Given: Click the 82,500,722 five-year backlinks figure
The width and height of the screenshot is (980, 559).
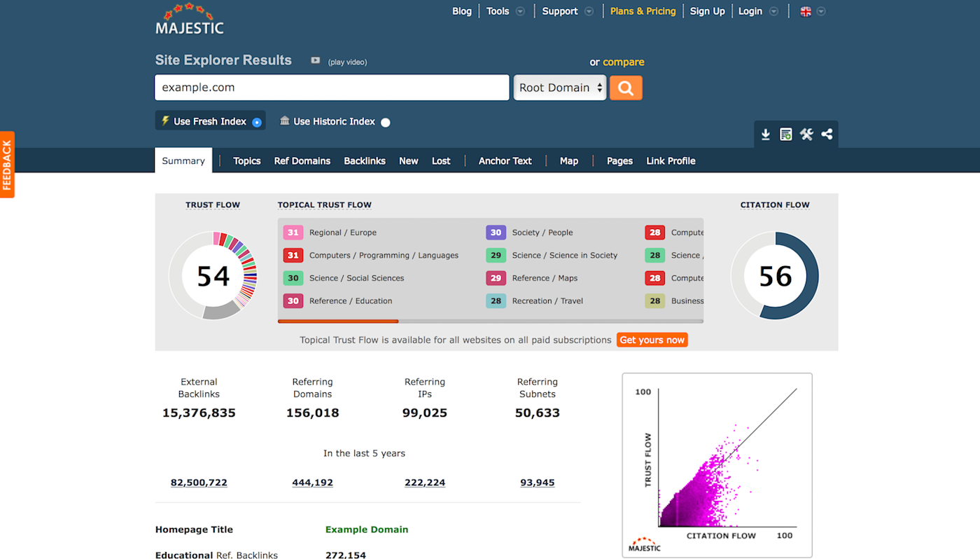Looking at the screenshot, I should click(x=199, y=483).
